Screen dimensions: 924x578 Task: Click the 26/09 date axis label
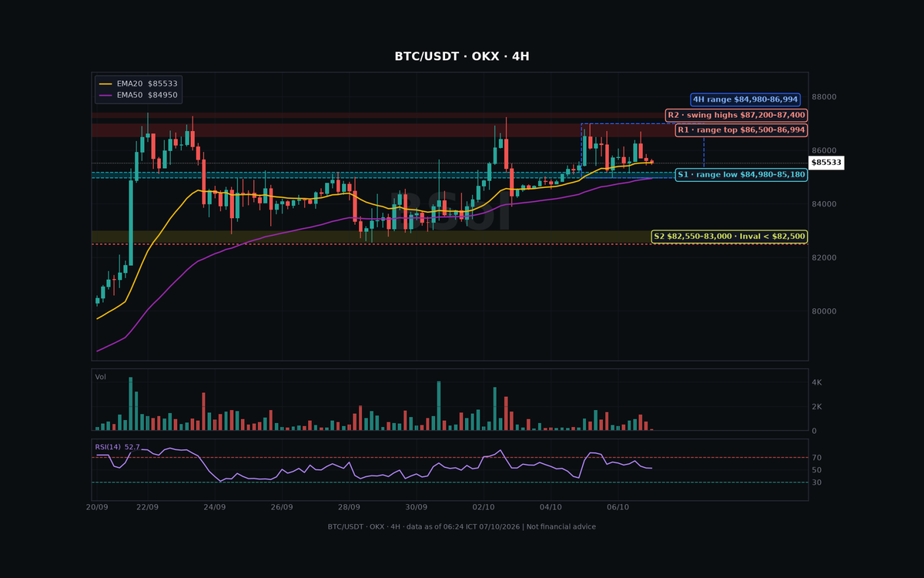click(282, 508)
